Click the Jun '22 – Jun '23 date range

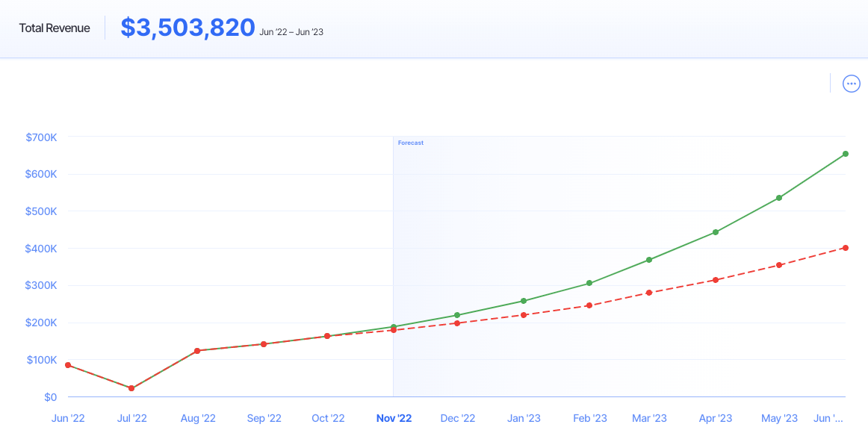(x=291, y=32)
